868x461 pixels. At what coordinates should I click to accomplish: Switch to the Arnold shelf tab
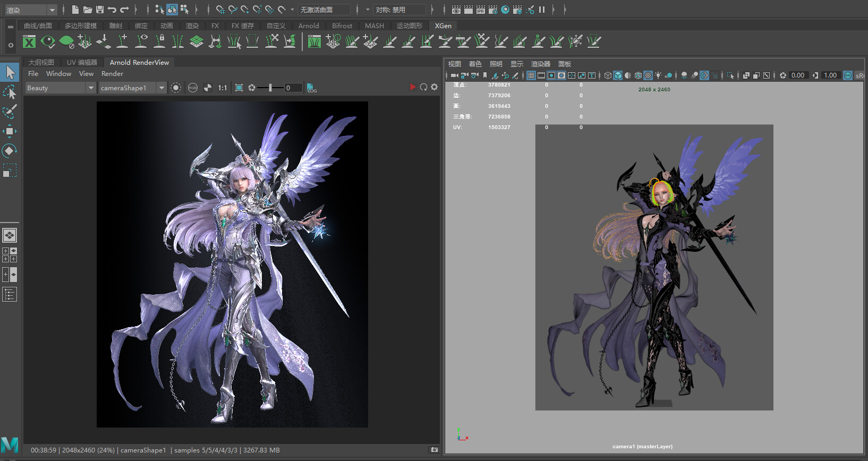[x=308, y=25]
